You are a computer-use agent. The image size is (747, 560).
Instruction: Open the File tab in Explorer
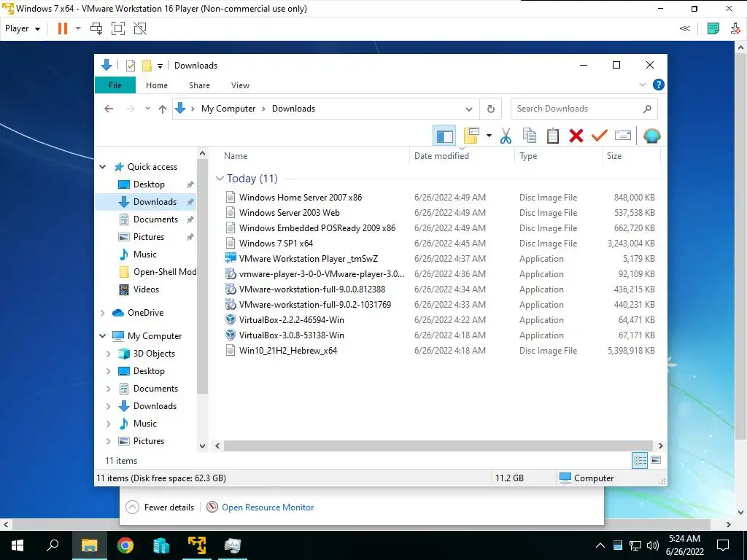(x=115, y=85)
